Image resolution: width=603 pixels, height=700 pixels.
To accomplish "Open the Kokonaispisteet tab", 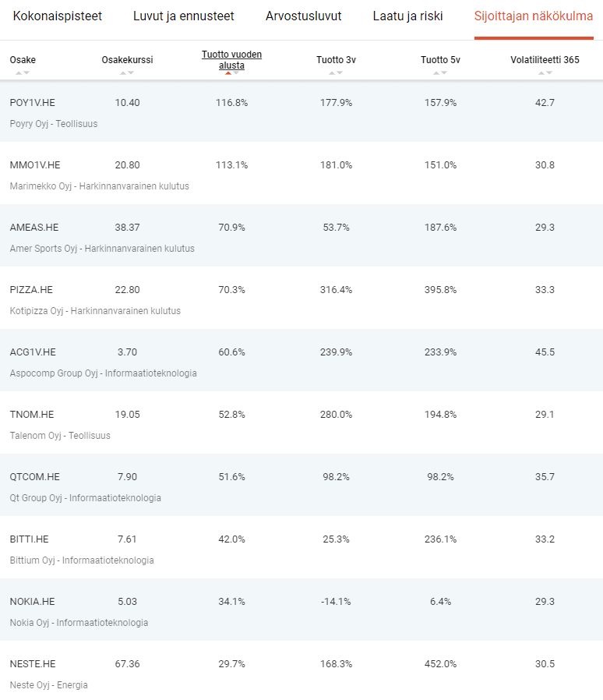I will pos(57,16).
